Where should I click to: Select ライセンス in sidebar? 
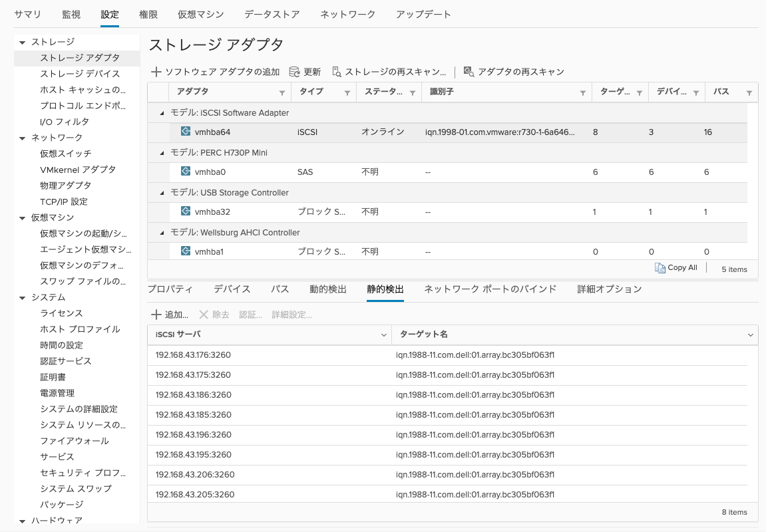(61, 313)
